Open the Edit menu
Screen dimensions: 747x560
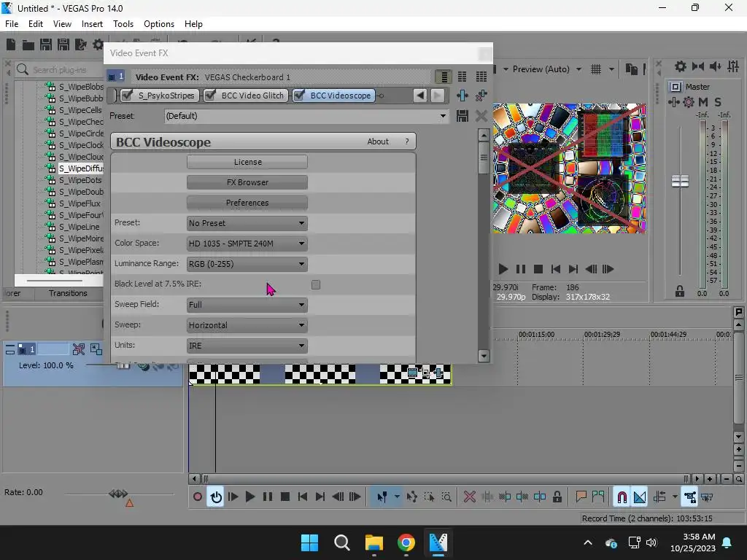click(x=35, y=24)
